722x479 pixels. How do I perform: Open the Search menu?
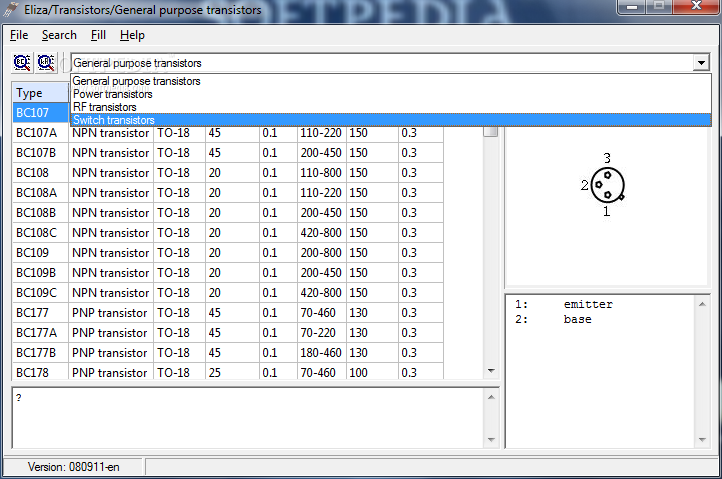(x=59, y=35)
